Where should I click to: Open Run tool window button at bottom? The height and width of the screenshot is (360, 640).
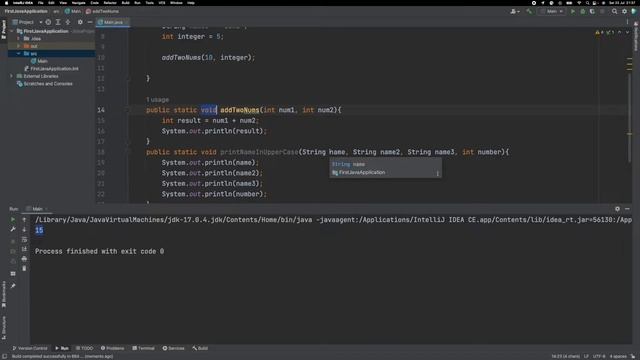coord(62,348)
